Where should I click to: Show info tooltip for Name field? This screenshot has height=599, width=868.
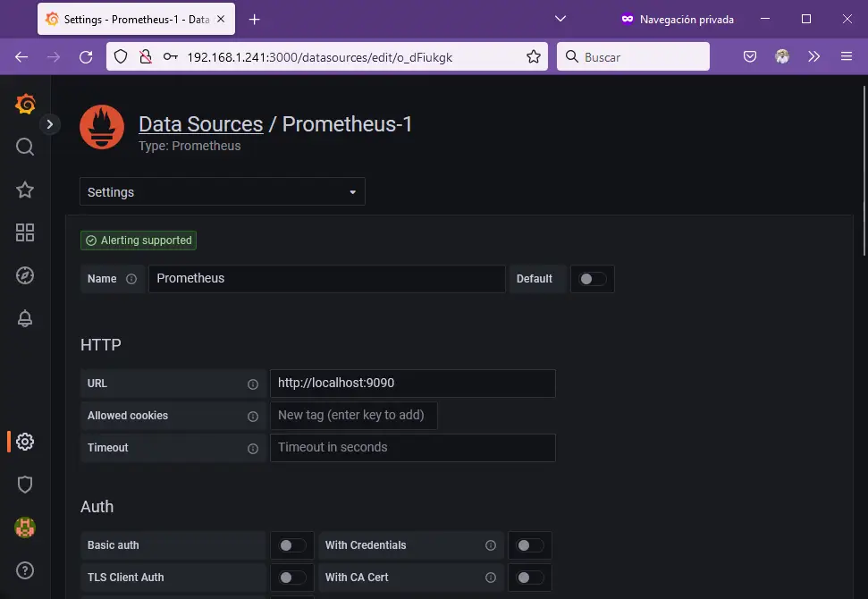131,279
